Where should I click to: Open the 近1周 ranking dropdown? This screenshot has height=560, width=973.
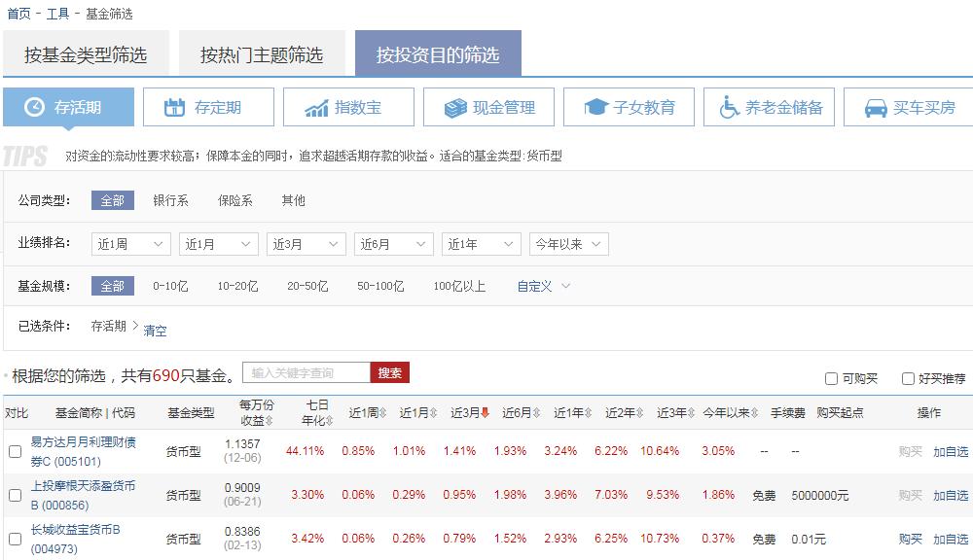tap(130, 244)
